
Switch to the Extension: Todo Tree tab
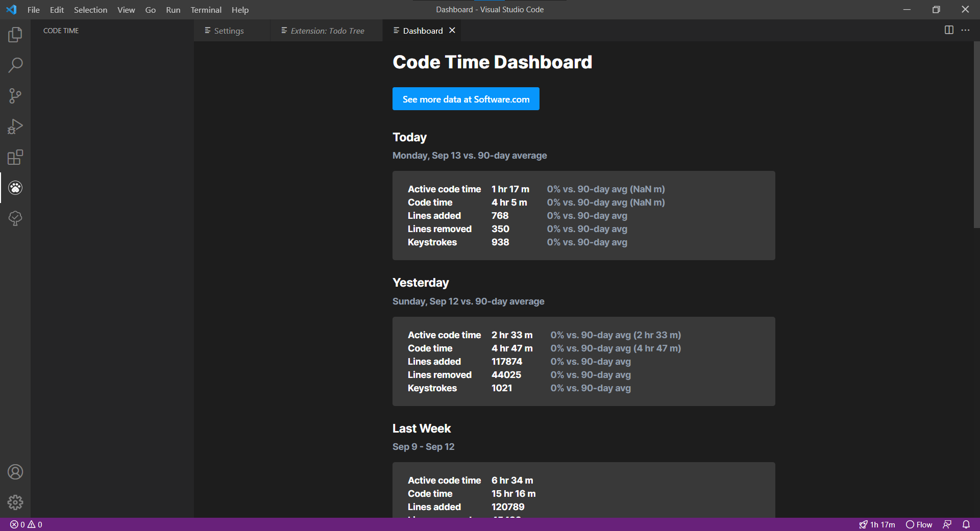tap(327, 31)
